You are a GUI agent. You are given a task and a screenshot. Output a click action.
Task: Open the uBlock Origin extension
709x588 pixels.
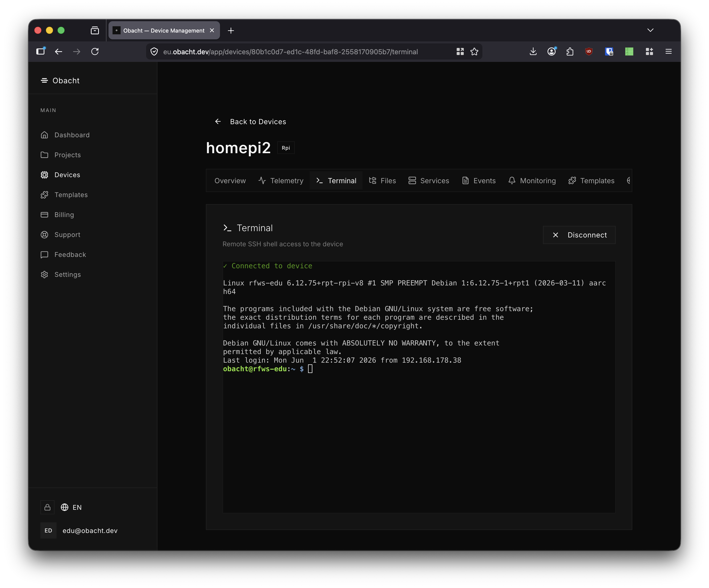589,51
